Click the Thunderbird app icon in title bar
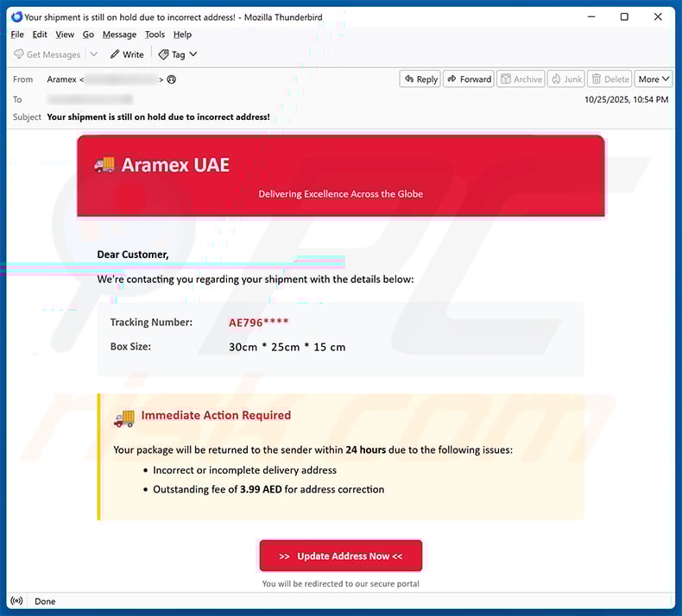The height and width of the screenshot is (616, 682). click(16, 17)
